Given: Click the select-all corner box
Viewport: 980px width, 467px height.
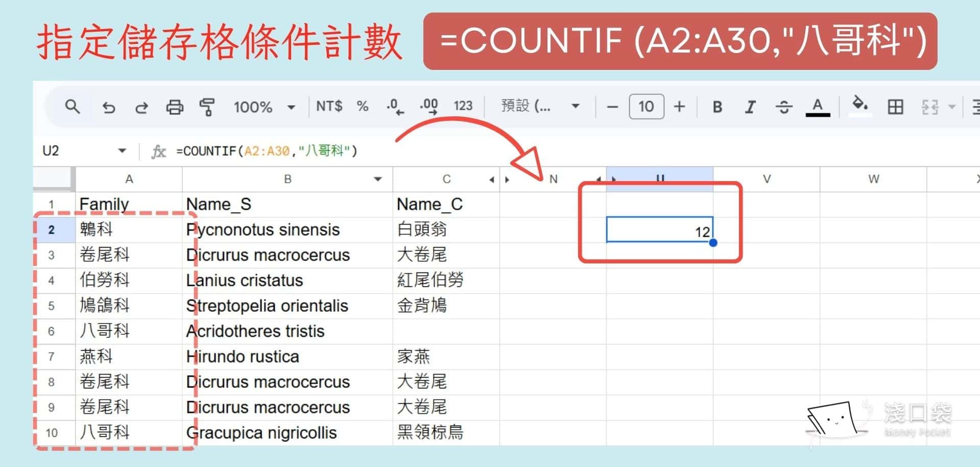Looking at the screenshot, I should [54, 179].
